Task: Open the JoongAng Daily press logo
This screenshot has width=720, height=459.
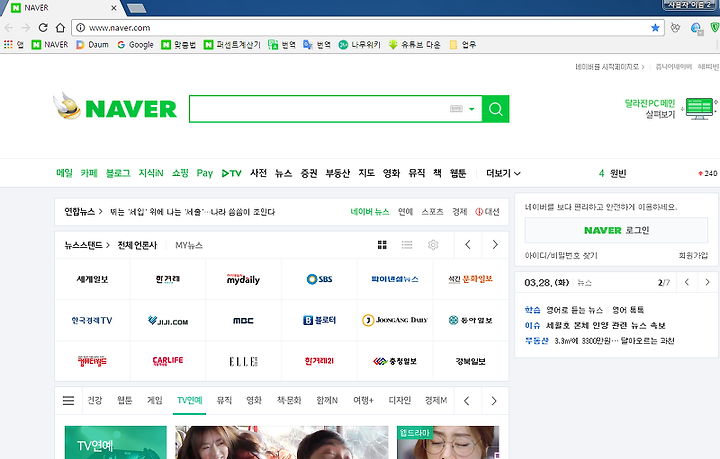Action: click(395, 320)
